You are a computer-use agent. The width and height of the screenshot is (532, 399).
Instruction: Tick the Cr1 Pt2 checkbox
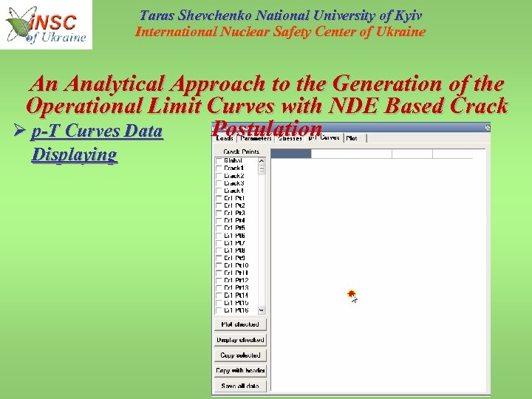(x=219, y=205)
